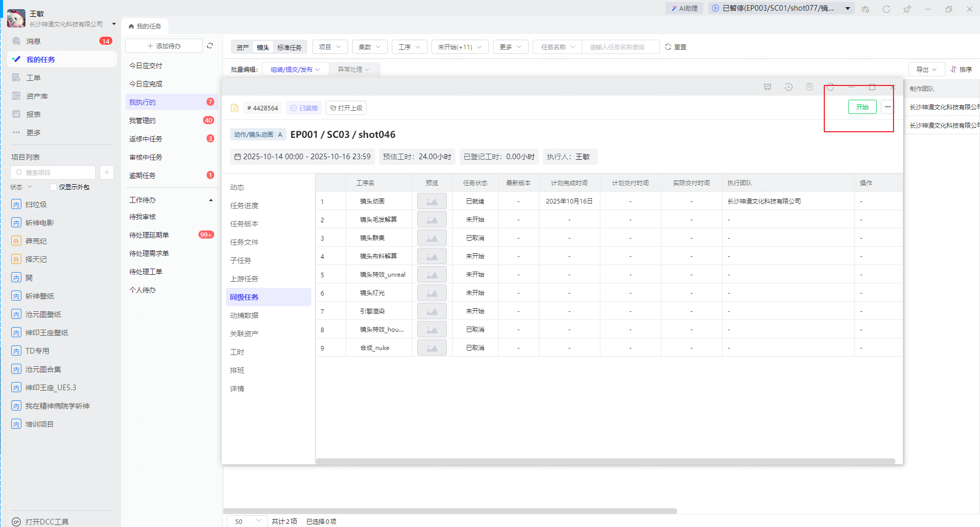This screenshot has height=527, width=980.
Task: Click the clipboard icon in task dialog header
Action: point(809,87)
